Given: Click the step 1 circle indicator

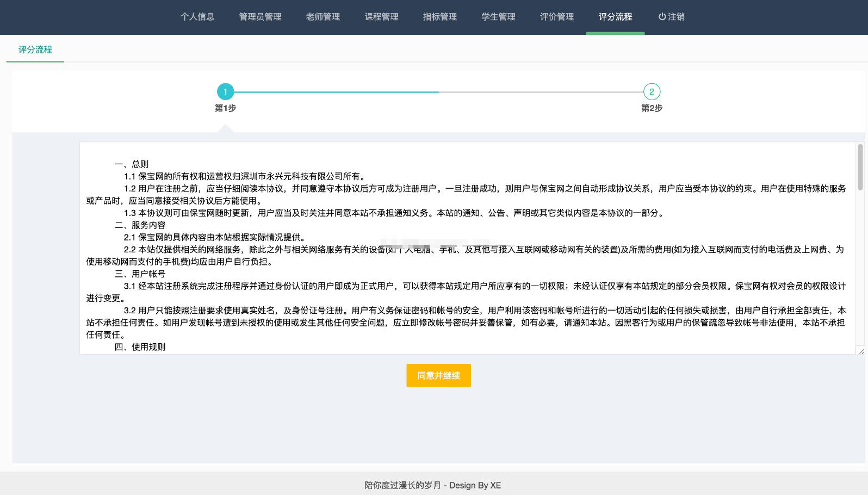Looking at the screenshot, I should tap(225, 92).
